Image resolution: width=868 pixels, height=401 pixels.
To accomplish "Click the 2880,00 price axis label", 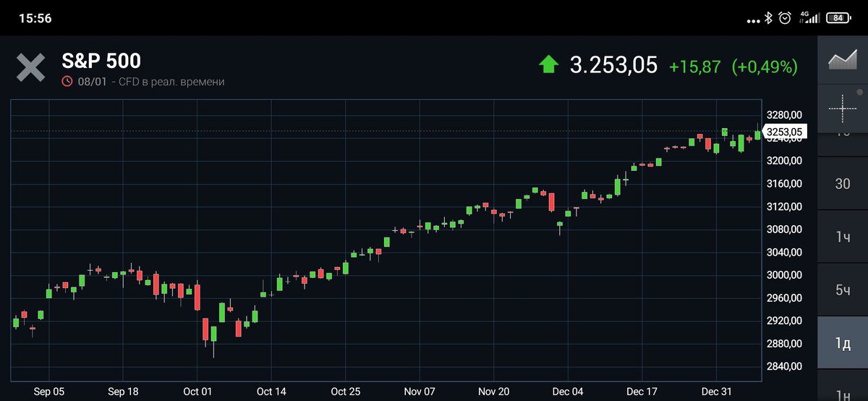I will (784, 343).
